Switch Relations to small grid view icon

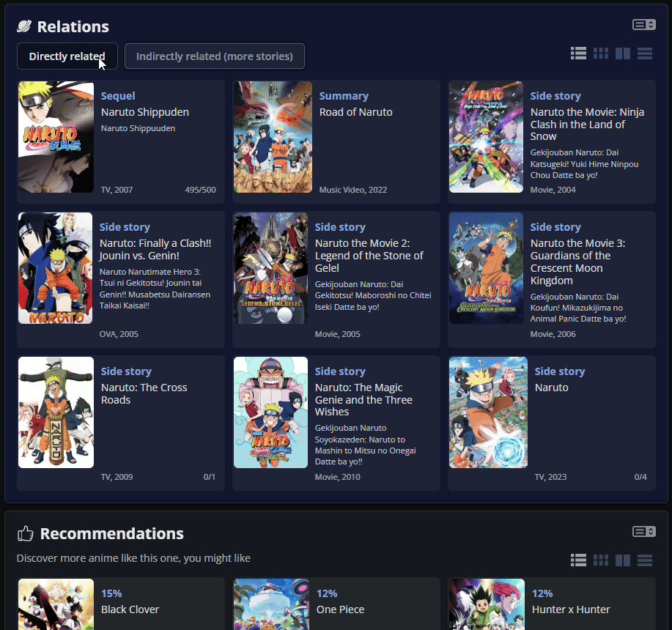[x=601, y=53]
